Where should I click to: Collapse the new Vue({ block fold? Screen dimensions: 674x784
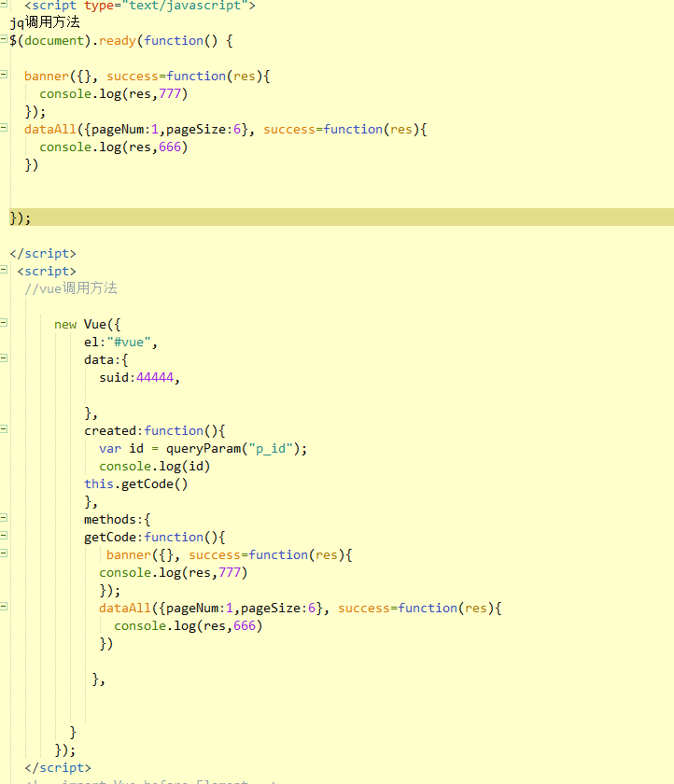coord(4,323)
